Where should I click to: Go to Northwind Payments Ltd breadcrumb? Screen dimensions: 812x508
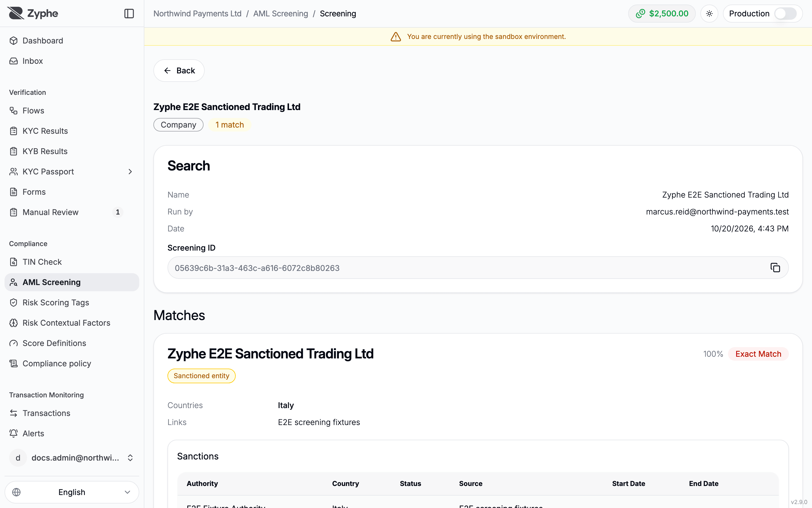click(x=197, y=14)
